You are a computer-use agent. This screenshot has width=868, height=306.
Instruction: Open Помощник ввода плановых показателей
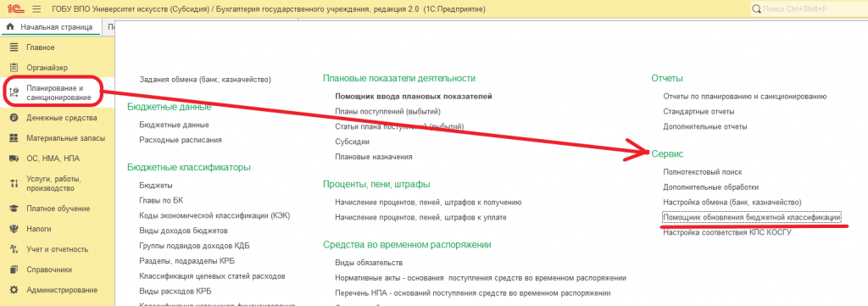tap(414, 97)
